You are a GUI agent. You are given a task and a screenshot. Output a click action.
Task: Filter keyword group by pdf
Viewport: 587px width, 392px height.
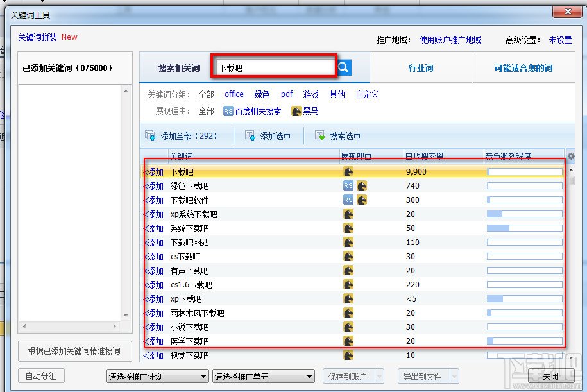click(x=287, y=94)
